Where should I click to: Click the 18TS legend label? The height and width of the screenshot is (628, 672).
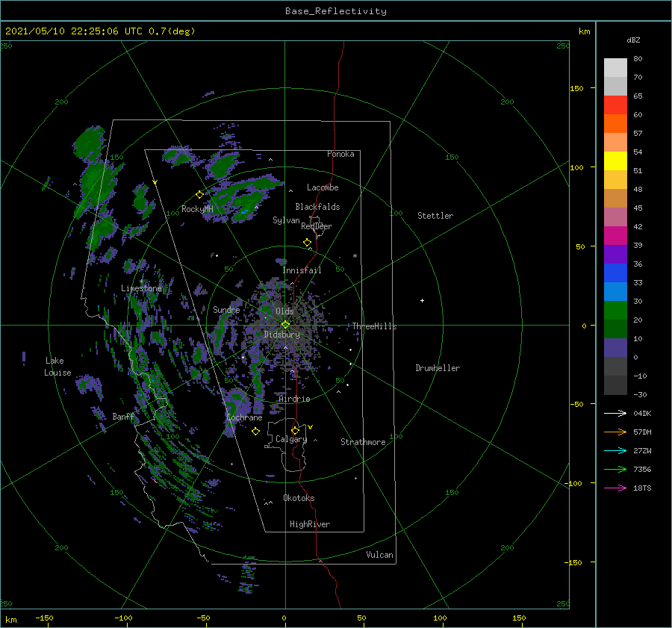(642, 488)
